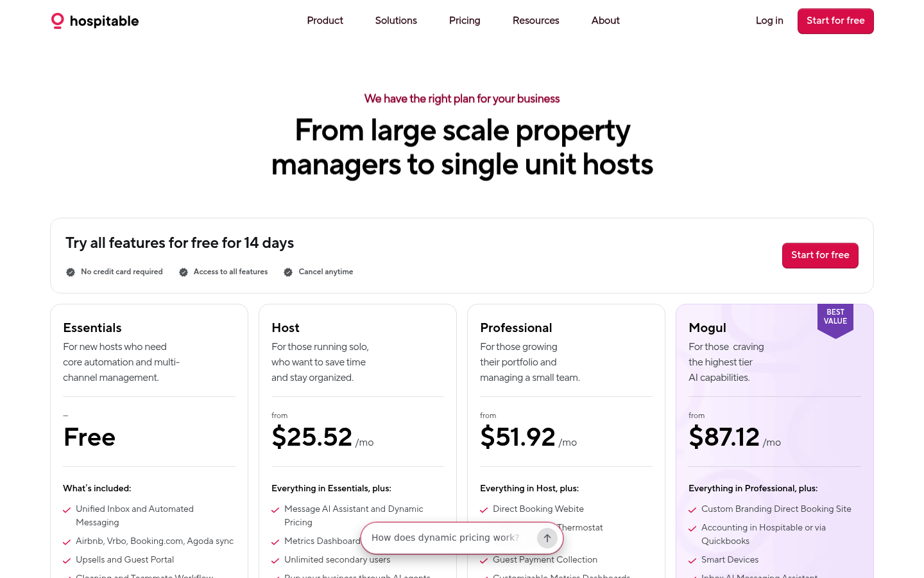Click checkmark beside Unified Inbox and Automated Messaging

tap(67, 510)
